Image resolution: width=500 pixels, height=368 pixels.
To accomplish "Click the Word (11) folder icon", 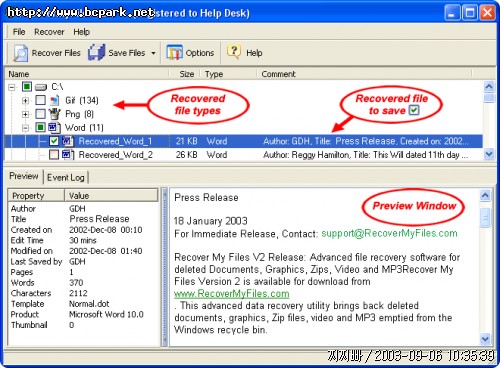I will [x=54, y=127].
